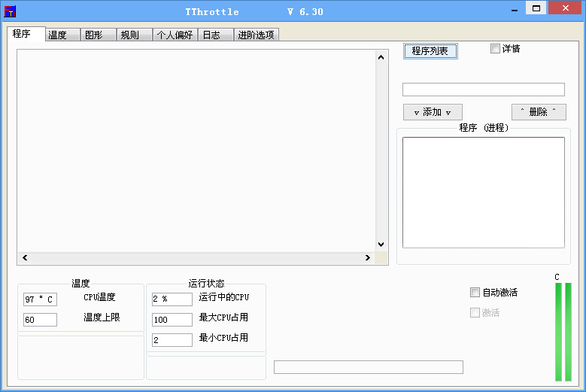This screenshot has height=392, width=586.
Task: Click the right arrow of horizontal scrollbar
Action: 368,257
